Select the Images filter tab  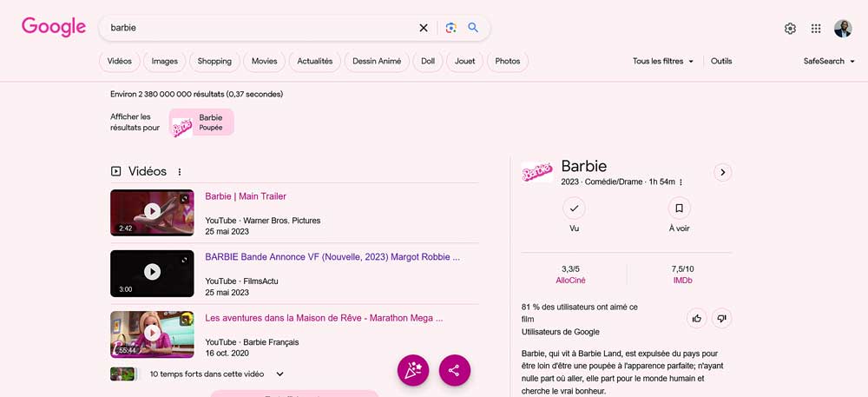164,62
